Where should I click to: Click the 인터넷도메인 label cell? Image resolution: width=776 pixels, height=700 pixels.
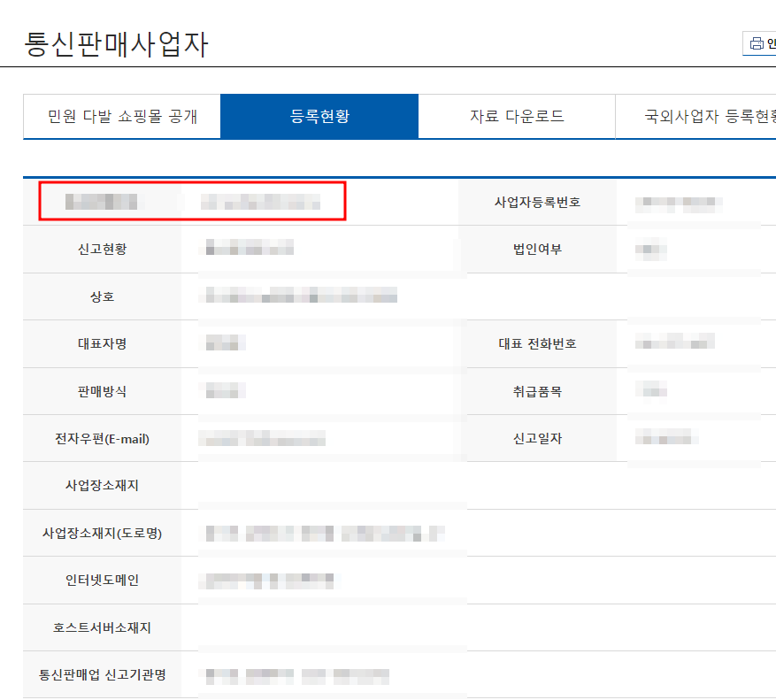coord(102,581)
